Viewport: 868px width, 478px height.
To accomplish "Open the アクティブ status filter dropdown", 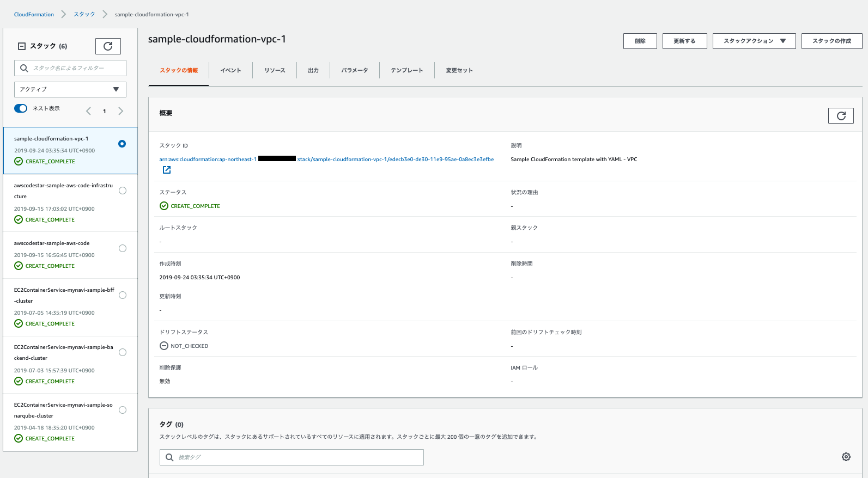I will point(70,89).
